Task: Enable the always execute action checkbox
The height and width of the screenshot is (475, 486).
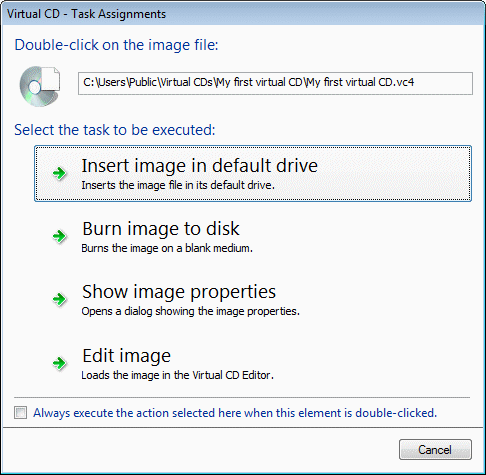Action: (21, 413)
